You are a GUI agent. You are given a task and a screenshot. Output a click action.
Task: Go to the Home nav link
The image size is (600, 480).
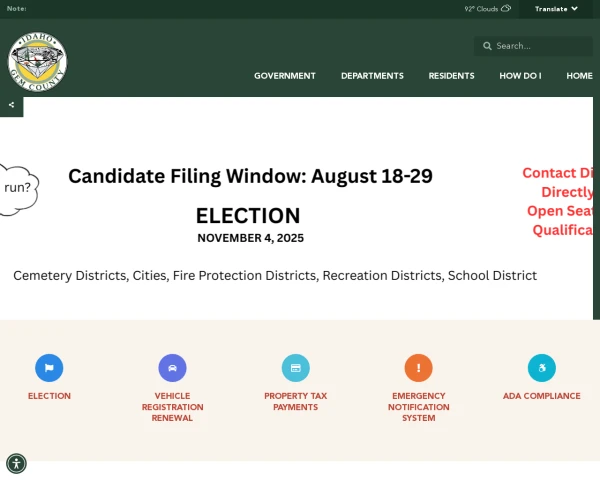point(579,76)
